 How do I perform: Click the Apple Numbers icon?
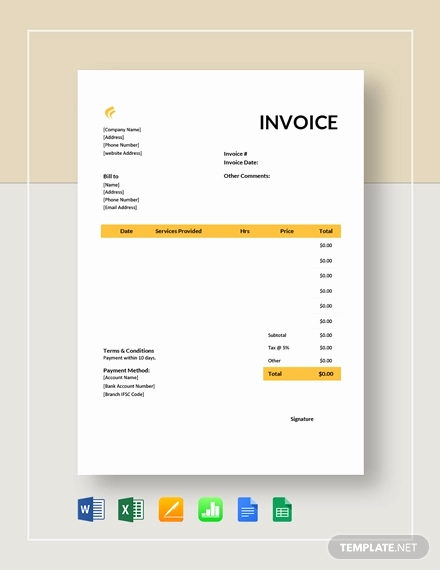tap(211, 509)
